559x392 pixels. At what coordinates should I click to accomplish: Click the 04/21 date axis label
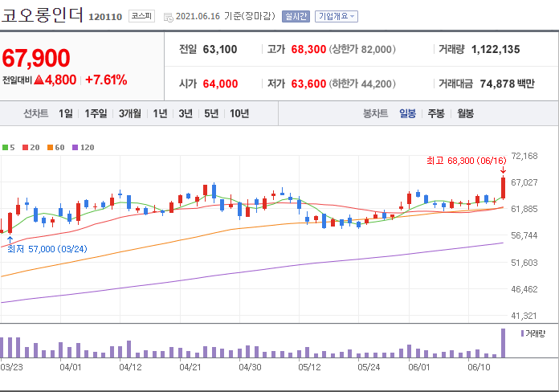click(190, 367)
